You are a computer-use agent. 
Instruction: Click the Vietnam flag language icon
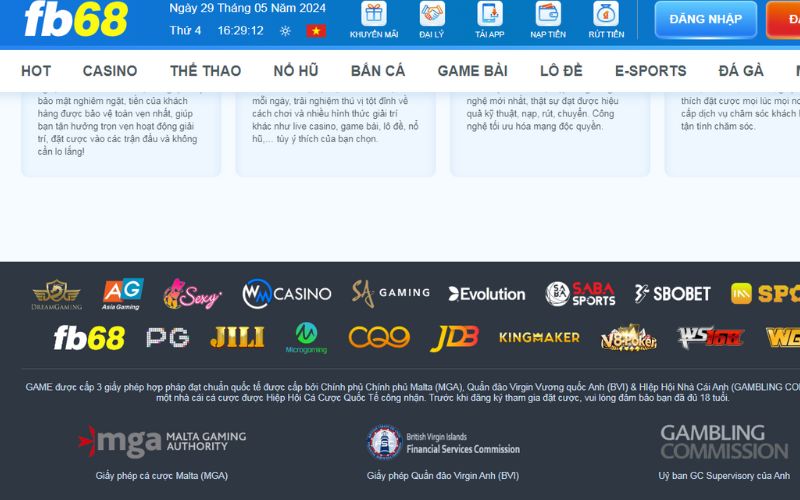[x=316, y=31]
